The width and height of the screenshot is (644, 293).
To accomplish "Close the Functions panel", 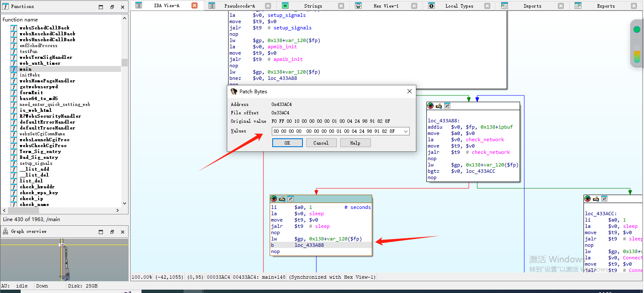I will pos(123,7).
